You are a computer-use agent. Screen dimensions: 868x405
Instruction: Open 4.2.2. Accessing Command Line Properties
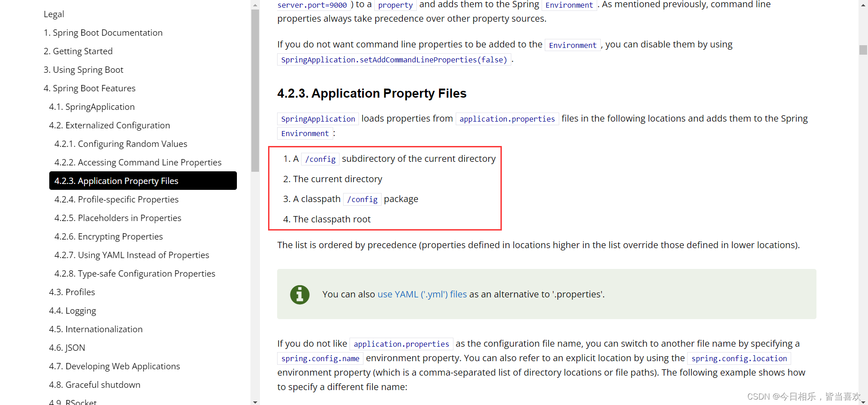138,162
